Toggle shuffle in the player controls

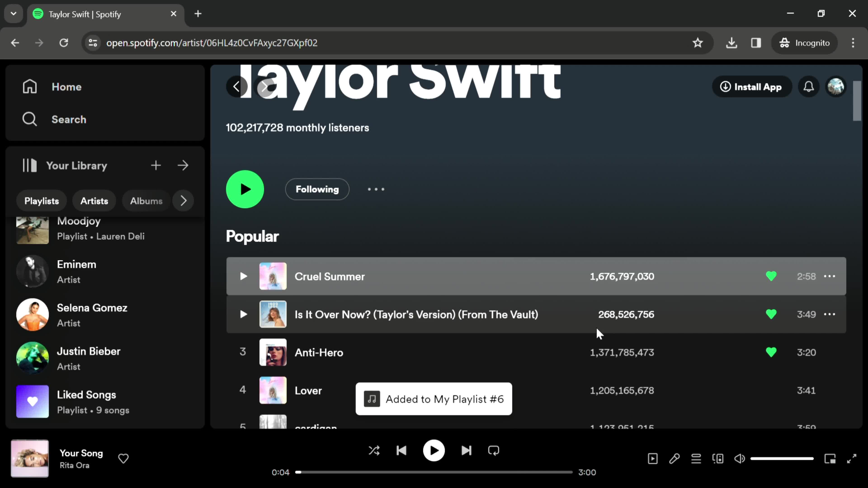point(374,451)
